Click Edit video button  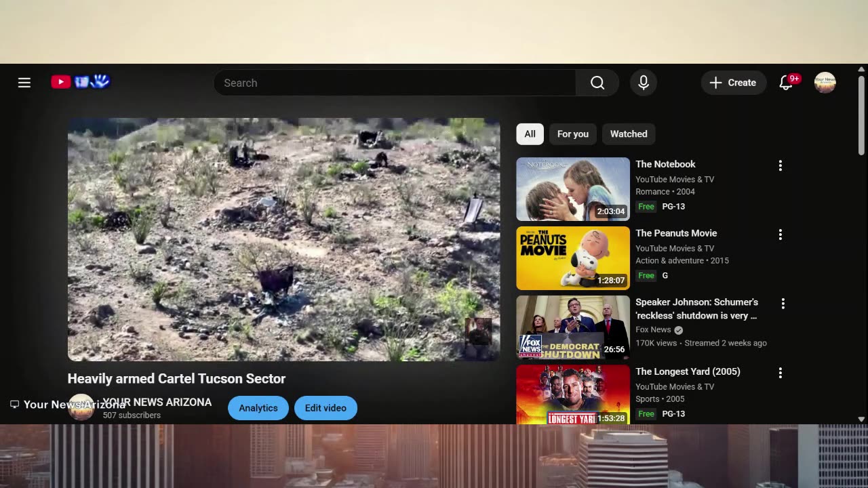[325, 408]
